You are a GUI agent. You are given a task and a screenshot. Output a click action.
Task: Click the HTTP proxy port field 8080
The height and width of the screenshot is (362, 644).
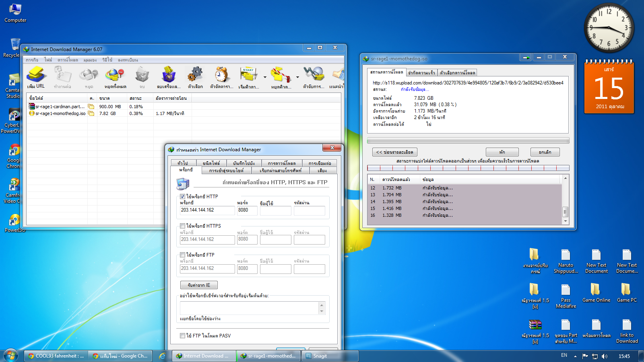click(247, 210)
